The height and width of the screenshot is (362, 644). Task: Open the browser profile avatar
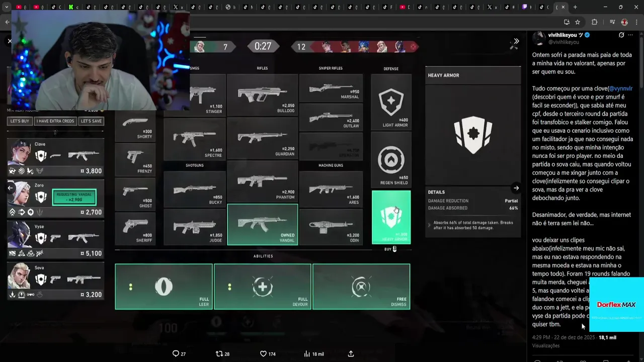point(624,22)
